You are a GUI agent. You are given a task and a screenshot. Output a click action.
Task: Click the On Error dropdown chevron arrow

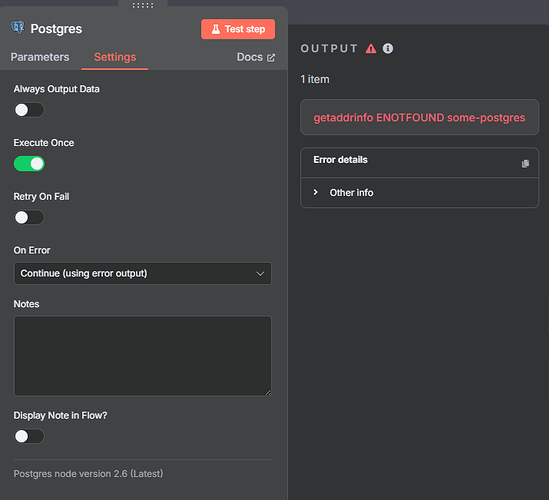[260, 273]
